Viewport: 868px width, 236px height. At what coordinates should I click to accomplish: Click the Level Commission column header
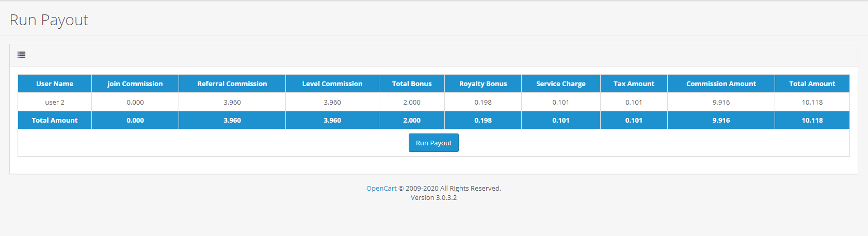click(332, 83)
